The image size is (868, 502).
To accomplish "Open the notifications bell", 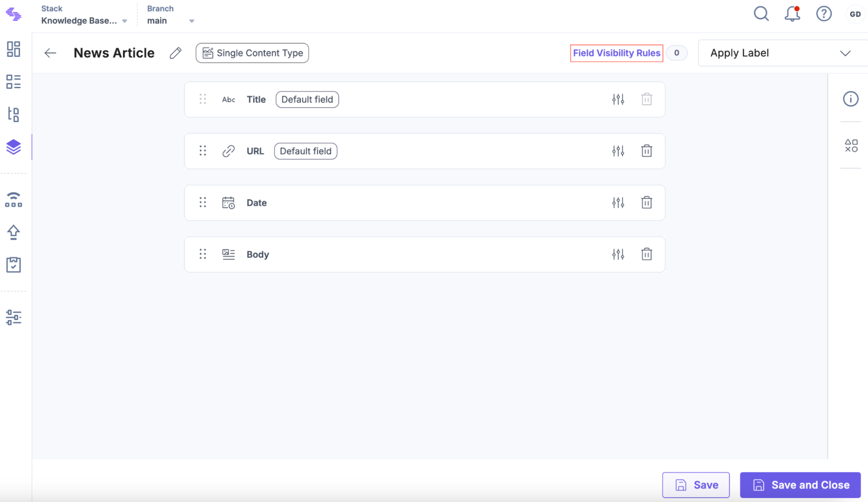I will 792,14.
